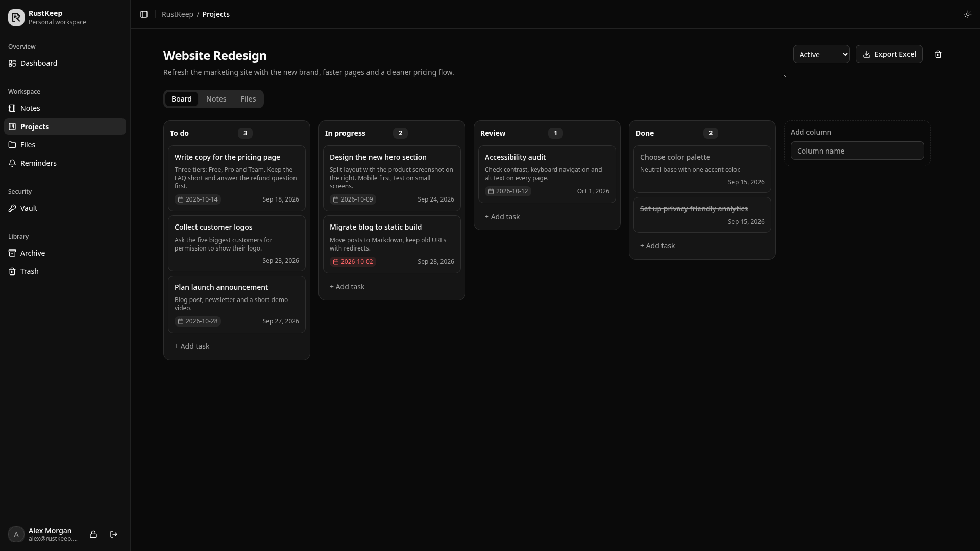Click the RustKeep logo icon
980x551 pixels.
[x=16, y=17]
